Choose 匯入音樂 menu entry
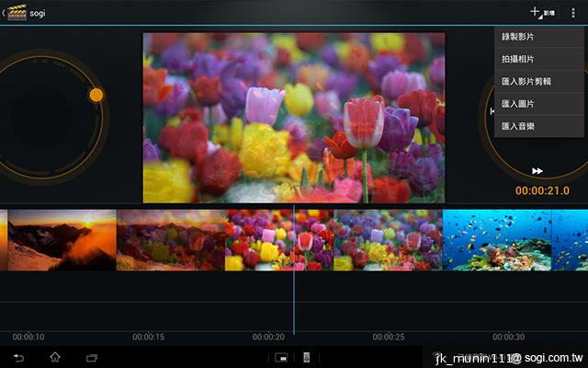588x368 pixels. [539, 126]
